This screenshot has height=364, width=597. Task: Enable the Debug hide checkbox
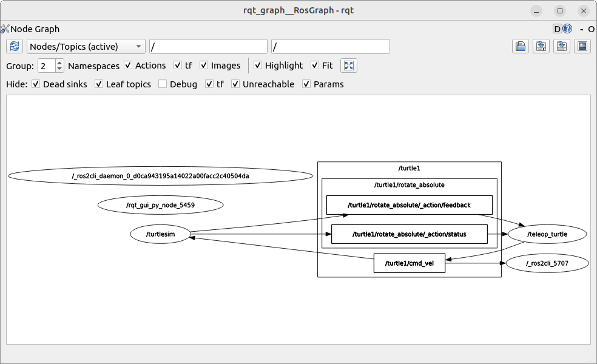coord(163,84)
